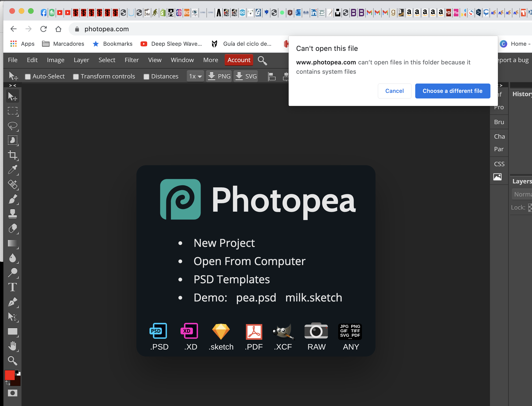
Task: Enable the Transform controls checkbox
Action: 76,77
